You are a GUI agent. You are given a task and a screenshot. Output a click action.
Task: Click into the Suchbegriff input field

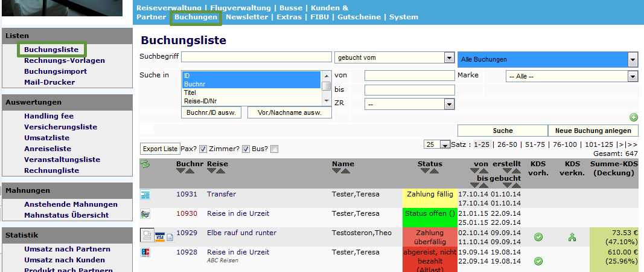pos(256,57)
